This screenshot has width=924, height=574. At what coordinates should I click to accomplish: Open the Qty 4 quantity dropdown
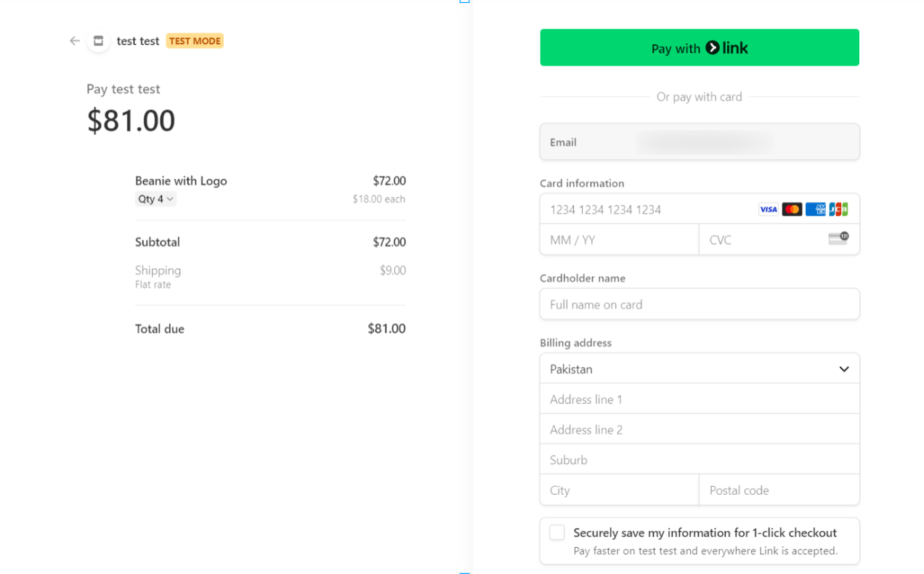click(155, 199)
